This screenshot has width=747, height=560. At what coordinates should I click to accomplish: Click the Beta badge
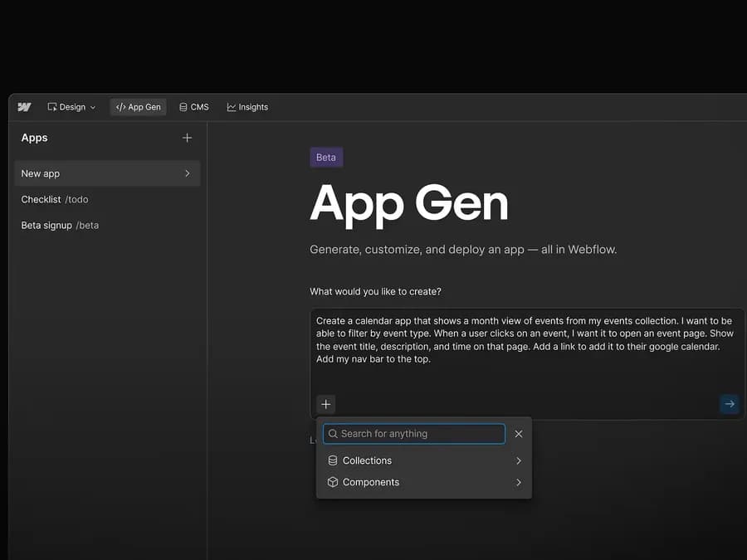pyautogui.click(x=326, y=157)
